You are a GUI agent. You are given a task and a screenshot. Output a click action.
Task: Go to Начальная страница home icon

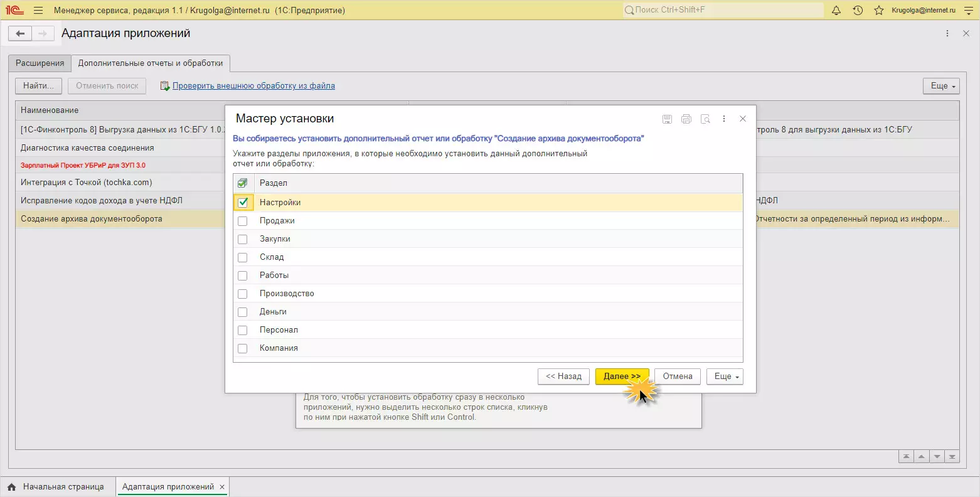(11, 487)
